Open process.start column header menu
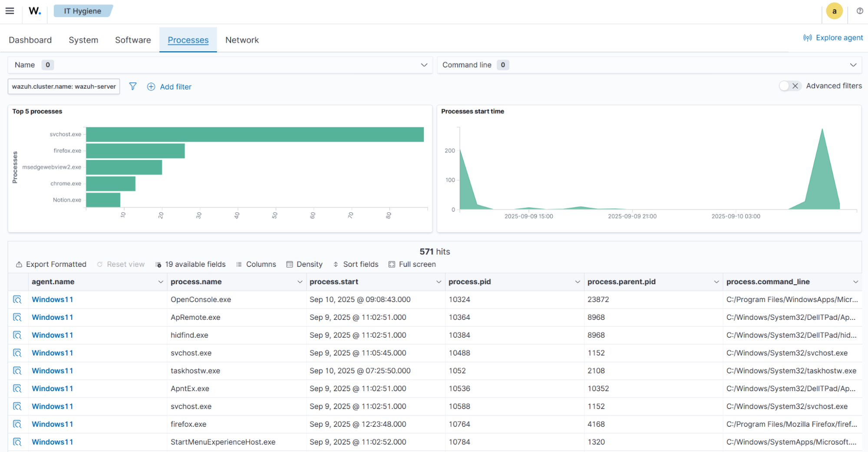The height and width of the screenshot is (452, 868). [438, 282]
